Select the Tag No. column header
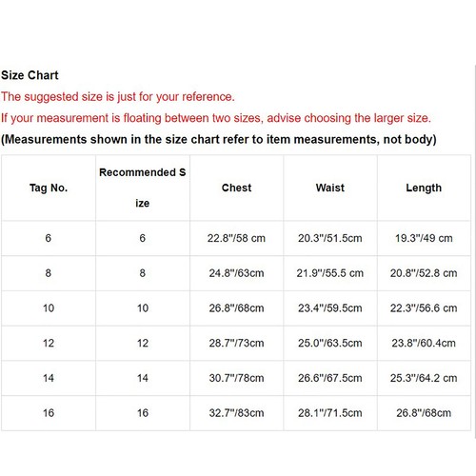The height and width of the screenshot is (476, 476). click(49, 188)
